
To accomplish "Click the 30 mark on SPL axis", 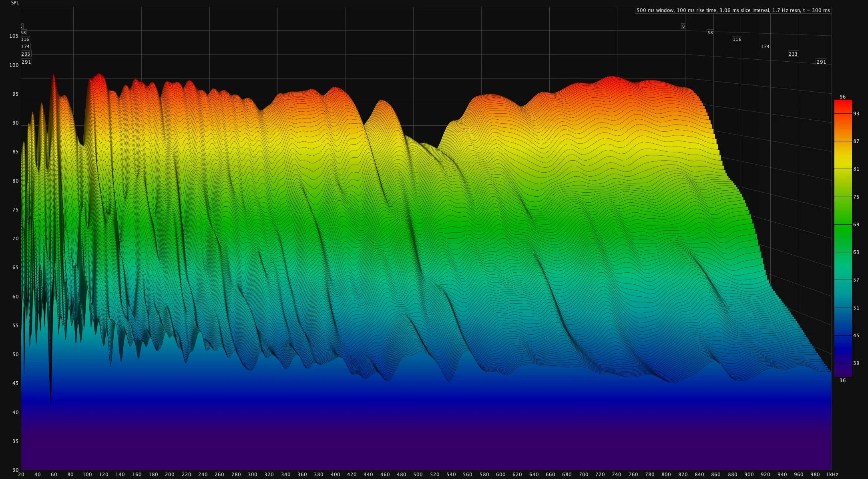I will click(16, 470).
